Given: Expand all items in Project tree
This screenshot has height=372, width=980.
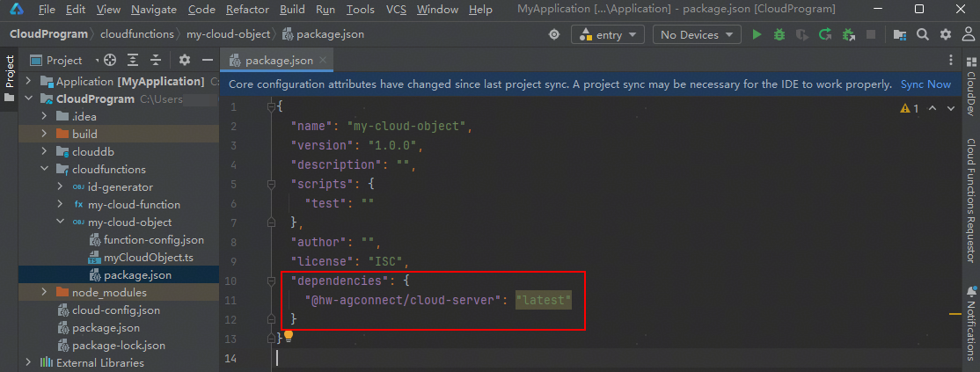Looking at the screenshot, I should 135,61.
